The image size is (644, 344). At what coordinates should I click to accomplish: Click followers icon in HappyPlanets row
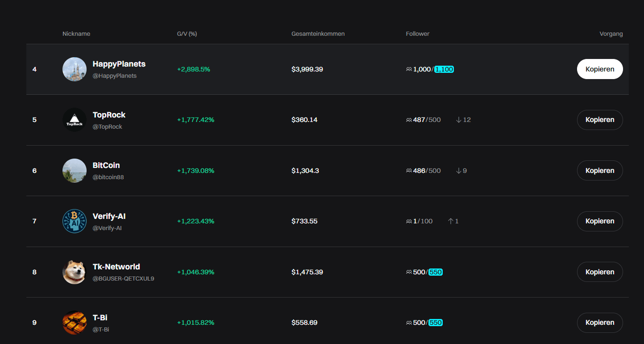[409, 69]
